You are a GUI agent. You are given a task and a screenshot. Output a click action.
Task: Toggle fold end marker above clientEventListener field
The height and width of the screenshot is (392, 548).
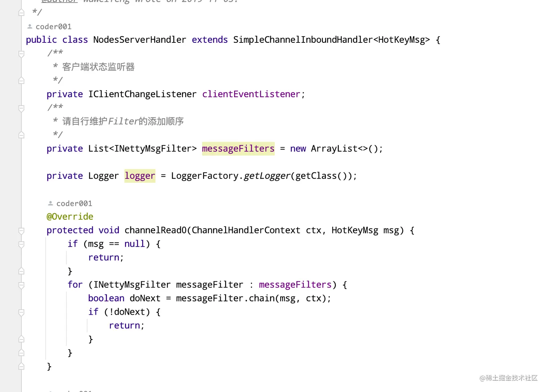(x=21, y=81)
